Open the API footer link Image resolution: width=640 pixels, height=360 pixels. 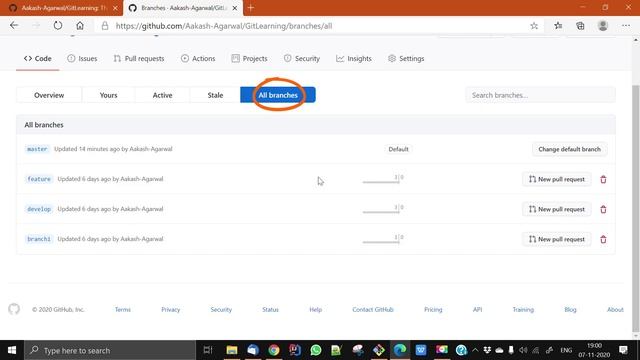coord(477,309)
